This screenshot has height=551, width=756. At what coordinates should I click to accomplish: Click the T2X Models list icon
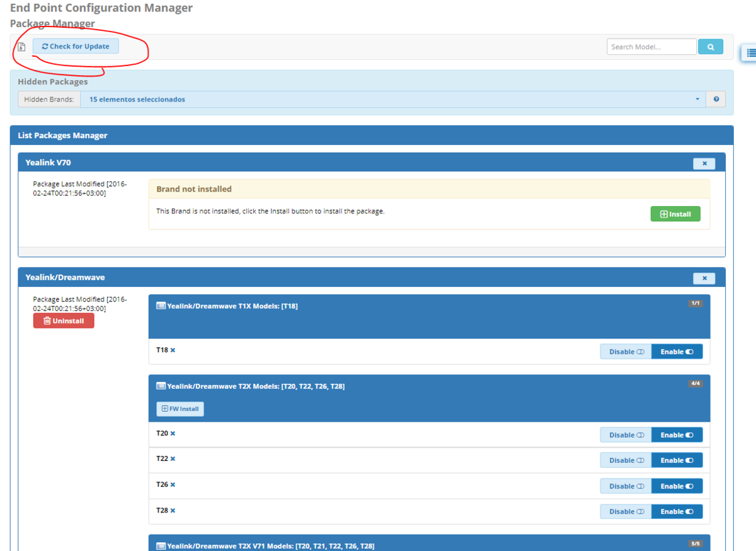161,386
